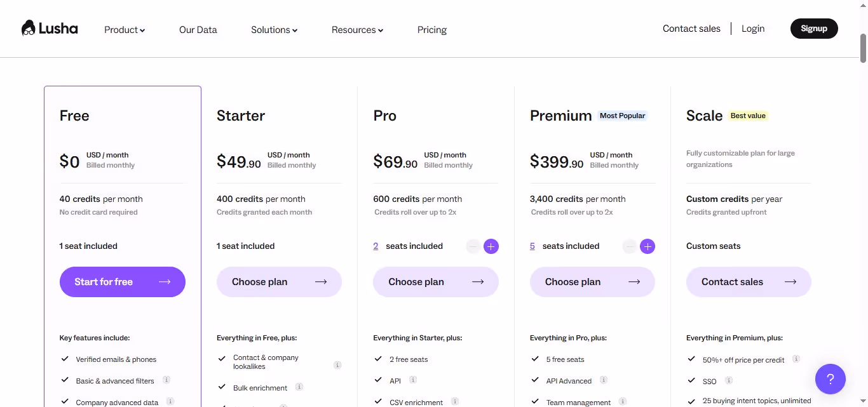This screenshot has width=868, height=407.
Task: Expand the Resources dropdown menu
Action: 357,29
